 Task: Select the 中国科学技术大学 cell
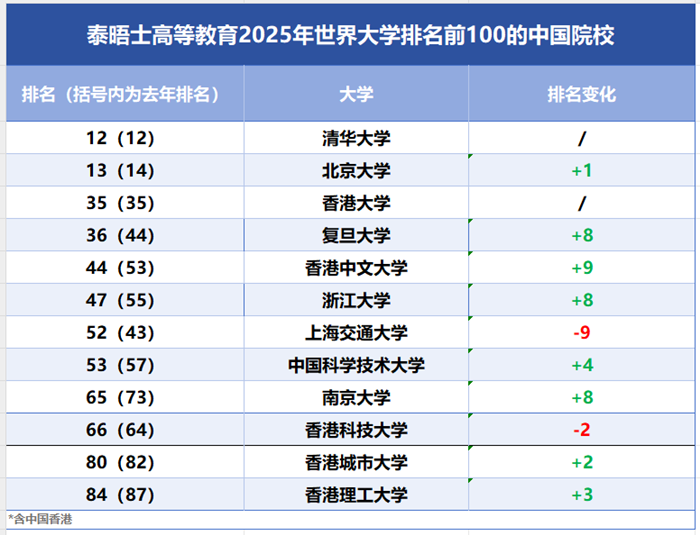click(356, 365)
